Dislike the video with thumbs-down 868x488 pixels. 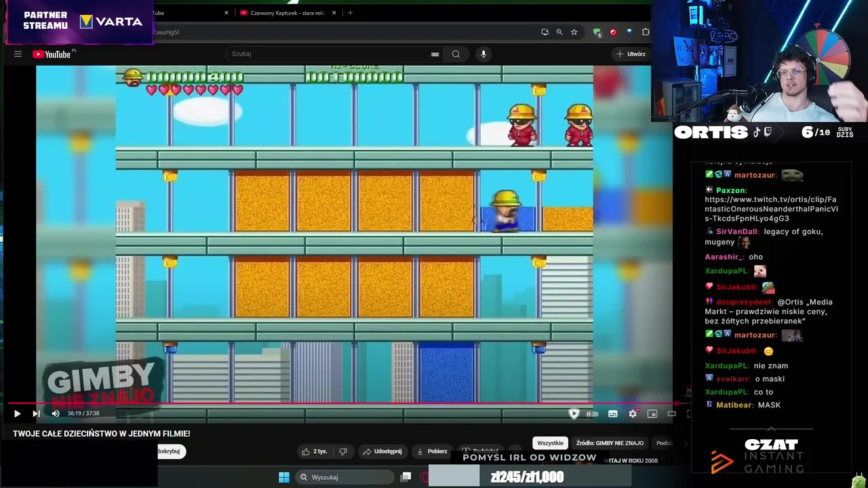[x=343, y=451]
